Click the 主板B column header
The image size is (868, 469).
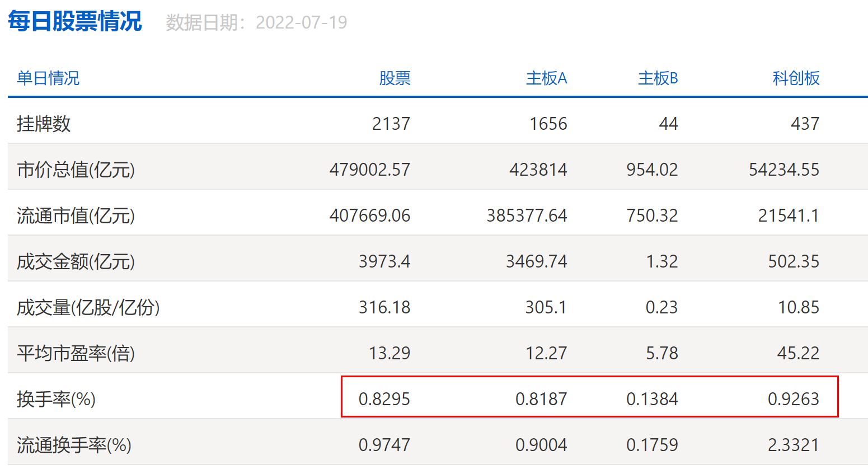point(658,78)
